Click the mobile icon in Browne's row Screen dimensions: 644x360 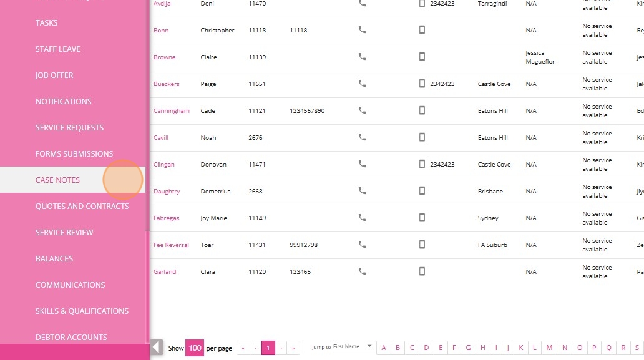click(x=422, y=57)
